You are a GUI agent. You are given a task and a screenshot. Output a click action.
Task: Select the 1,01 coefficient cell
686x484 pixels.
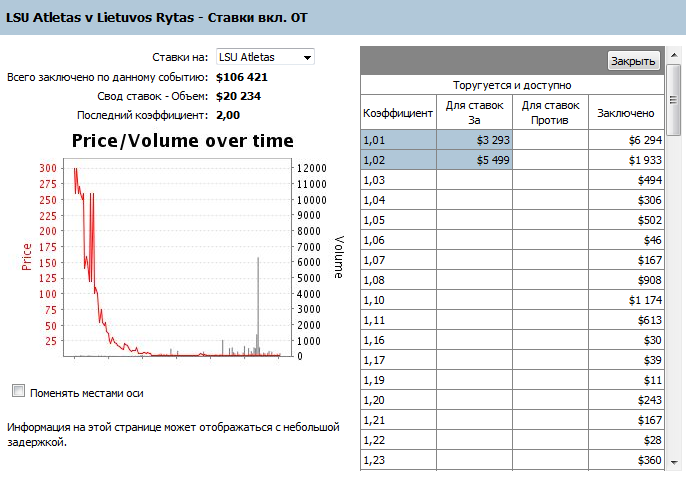398,140
